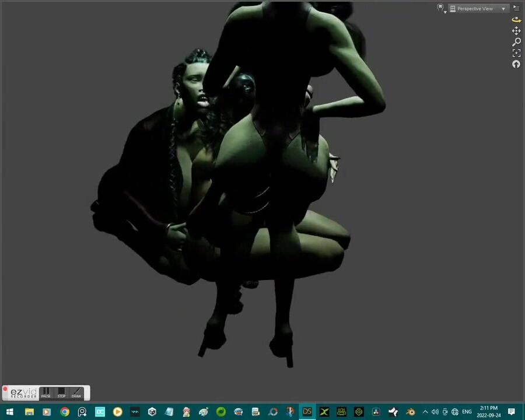This screenshot has height=420, width=525.
Task: Open File Explorer from the taskbar
Action: [29, 412]
